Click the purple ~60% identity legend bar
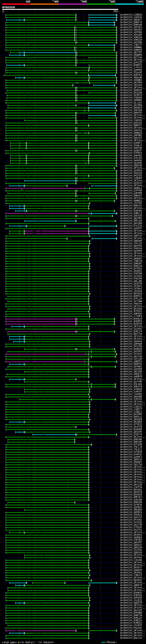This screenshot has width=146, height=644. coord(73,4)
